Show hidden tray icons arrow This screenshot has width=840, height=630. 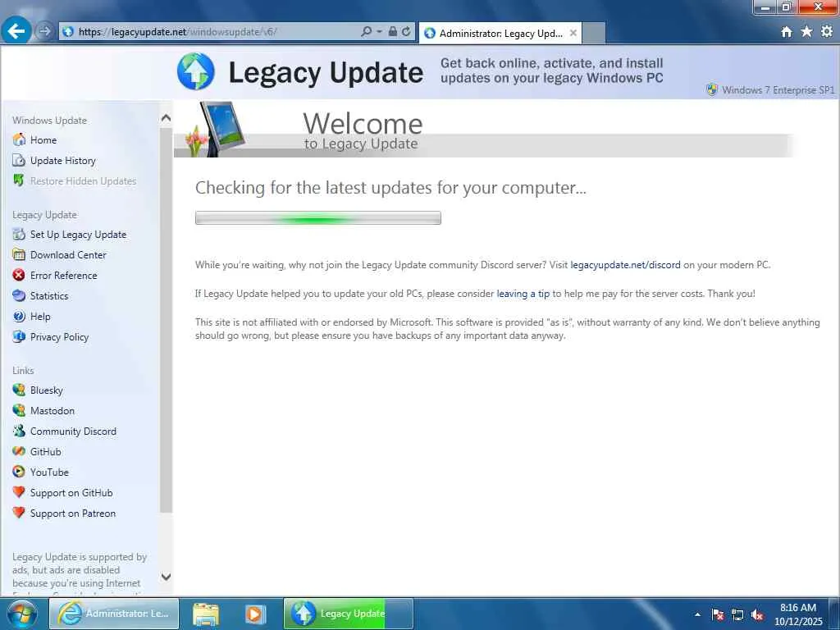click(697, 614)
